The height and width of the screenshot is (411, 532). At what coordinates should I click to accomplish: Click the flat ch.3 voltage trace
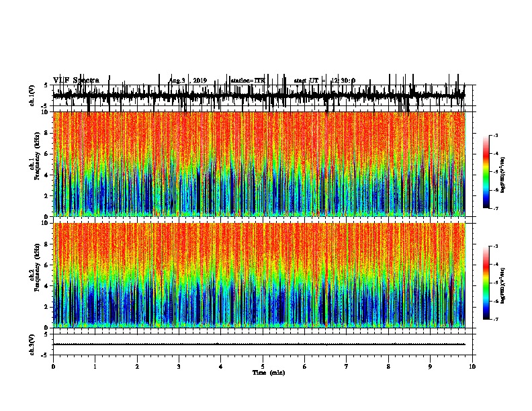pyautogui.click(x=259, y=345)
